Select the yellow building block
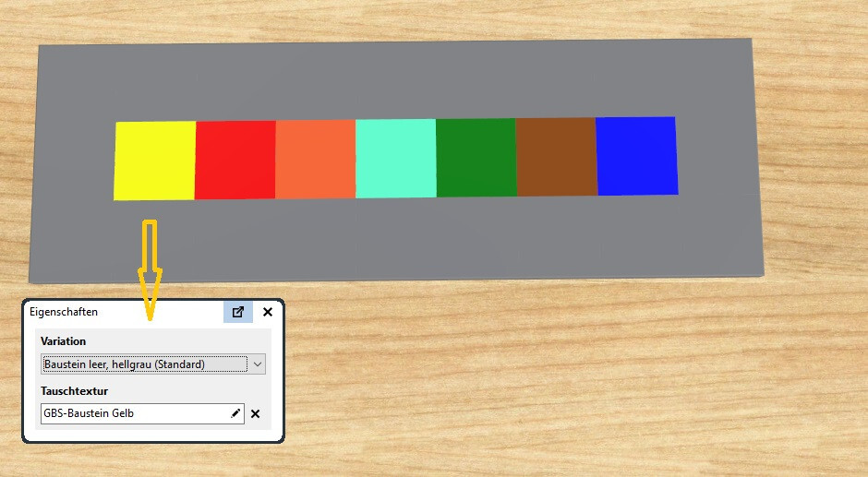 pyautogui.click(x=154, y=161)
